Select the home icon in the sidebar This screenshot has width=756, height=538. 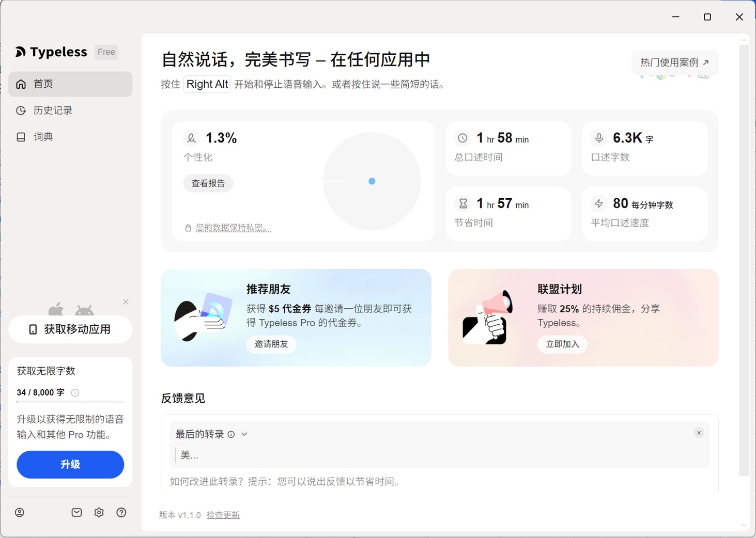point(21,84)
